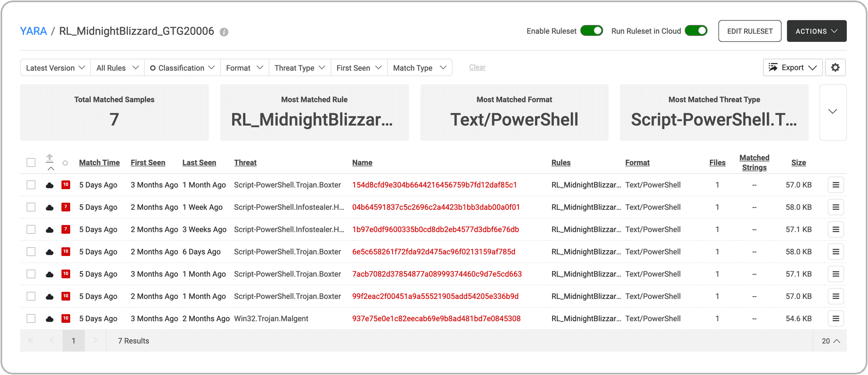Viewport: 868px width, 375px height.
Task: Open row menu for hash 04b64591837c5c26
Action: [836, 207]
